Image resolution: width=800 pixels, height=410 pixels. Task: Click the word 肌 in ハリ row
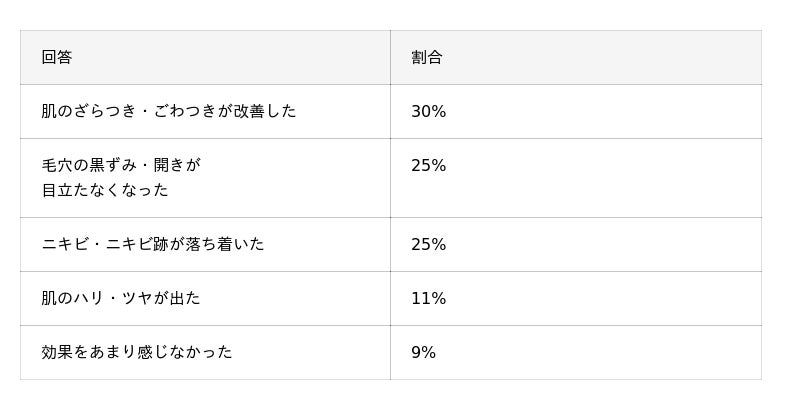[49, 298]
